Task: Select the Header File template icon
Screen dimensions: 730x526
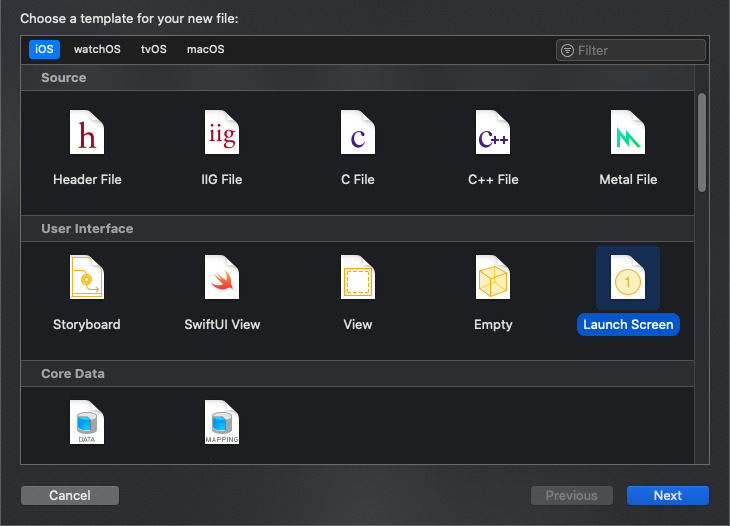Action: coord(87,133)
